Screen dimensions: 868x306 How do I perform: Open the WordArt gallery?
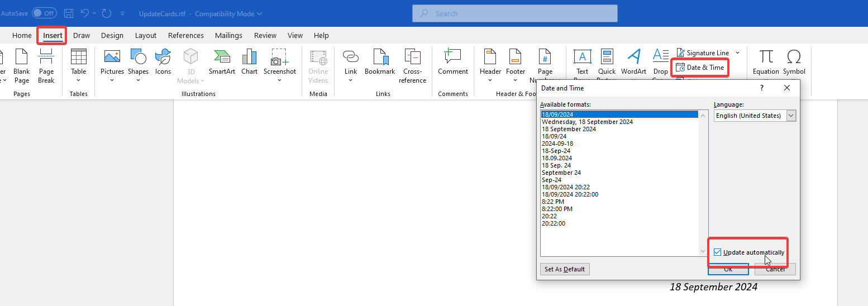tap(633, 63)
